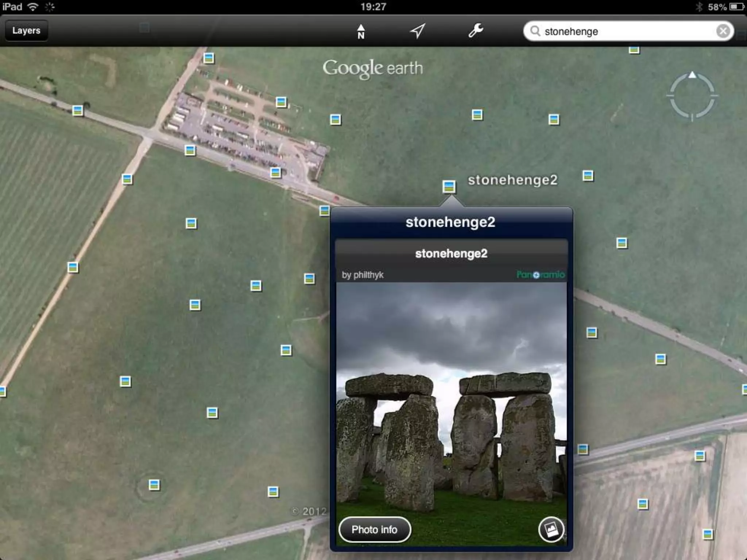The image size is (747, 560).
Task: Tap the magnifier icon in search box
Action: (x=535, y=31)
